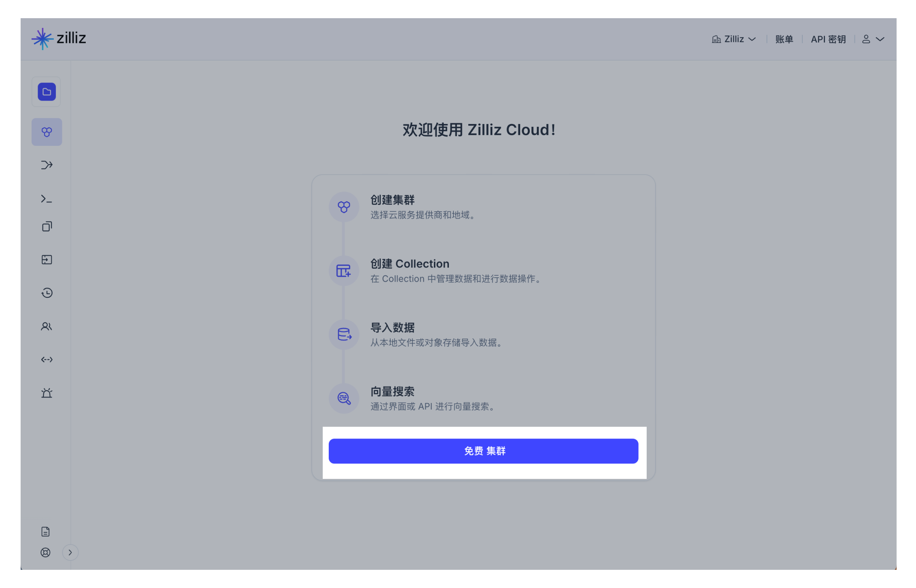Click the 向量搜索 heading

click(x=392, y=392)
